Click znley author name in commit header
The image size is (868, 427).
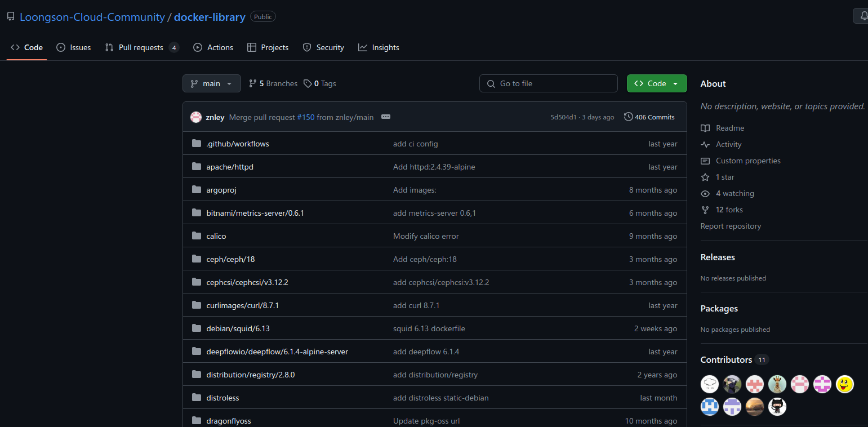pos(215,117)
